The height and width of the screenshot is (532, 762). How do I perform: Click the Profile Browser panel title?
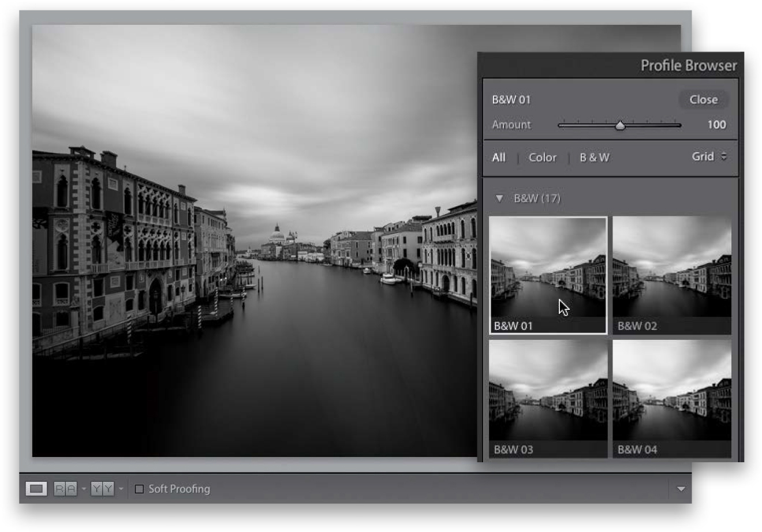(689, 66)
